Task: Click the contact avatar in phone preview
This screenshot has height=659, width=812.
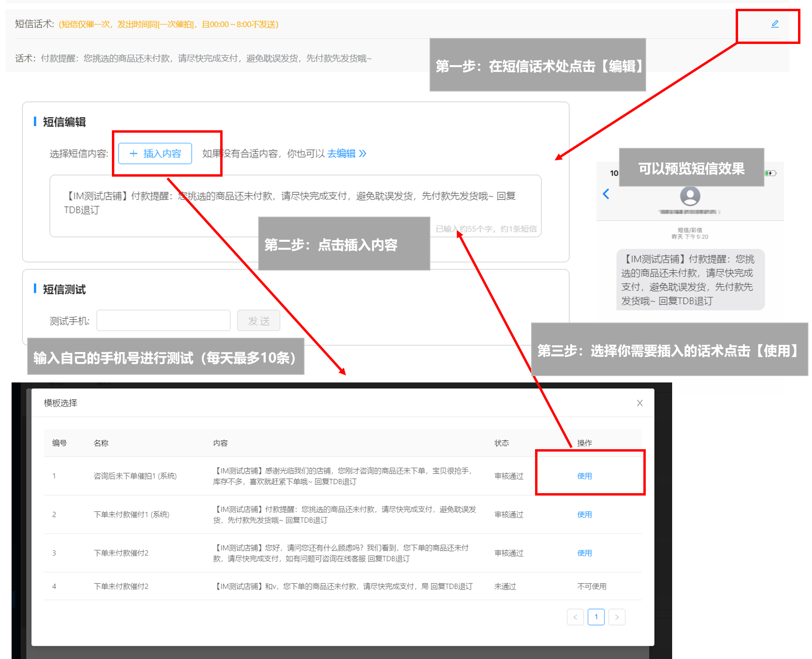Action: (x=690, y=196)
